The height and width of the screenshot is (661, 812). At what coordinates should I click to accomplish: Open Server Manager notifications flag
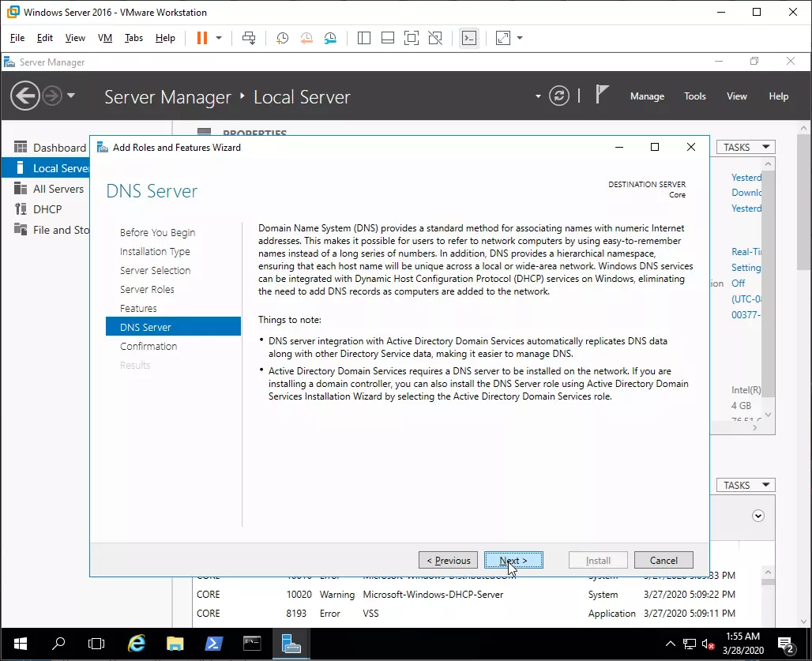click(x=601, y=95)
